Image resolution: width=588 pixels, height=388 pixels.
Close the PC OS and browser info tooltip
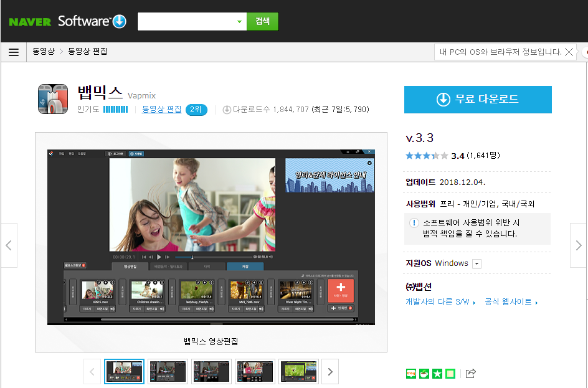tap(569, 52)
